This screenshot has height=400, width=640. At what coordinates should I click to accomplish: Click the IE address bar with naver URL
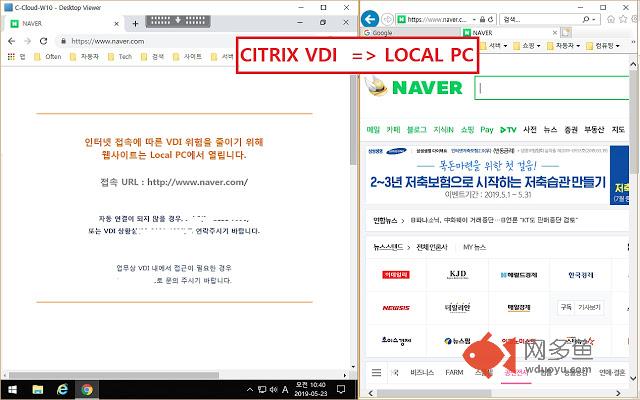coord(437,19)
